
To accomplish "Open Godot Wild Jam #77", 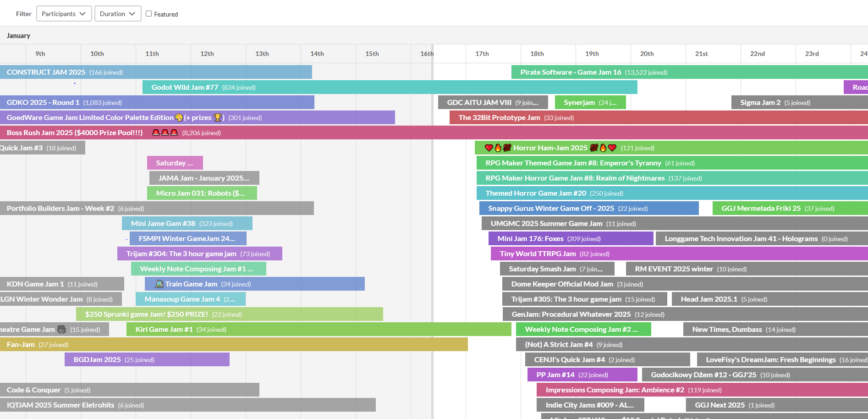I will click(x=390, y=88).
